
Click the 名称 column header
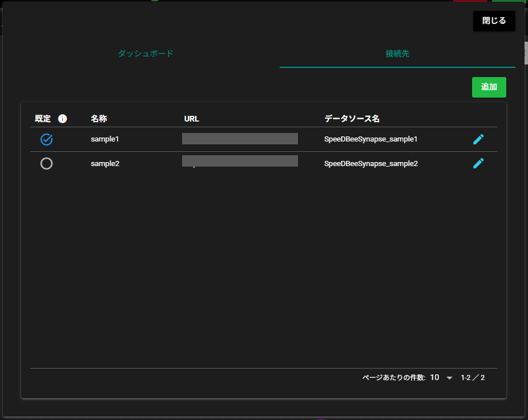tap(99, 119)
